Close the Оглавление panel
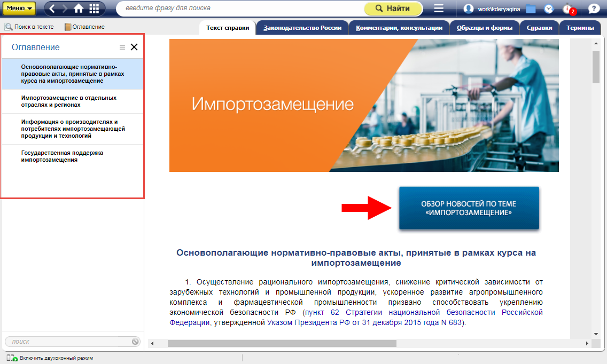 click(134, 47)
